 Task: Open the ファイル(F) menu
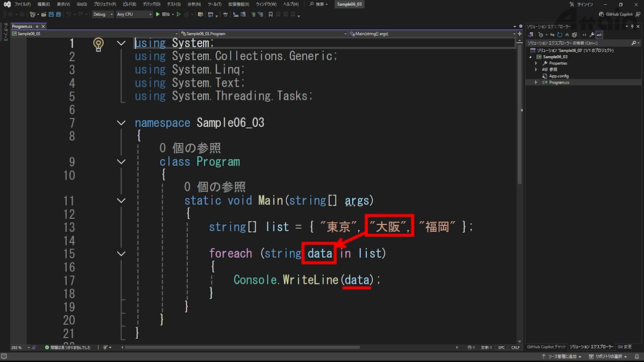pyautogui.click(x=22, y=4)
